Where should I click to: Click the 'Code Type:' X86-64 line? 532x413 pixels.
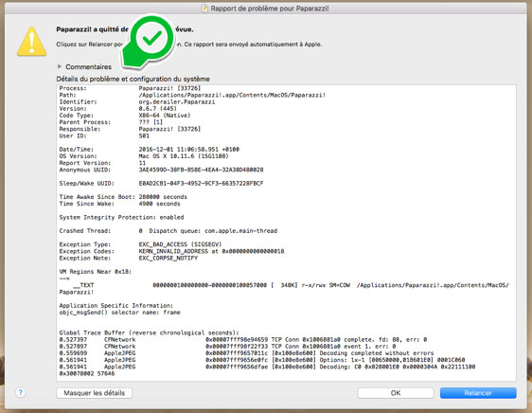coord(125,116)
